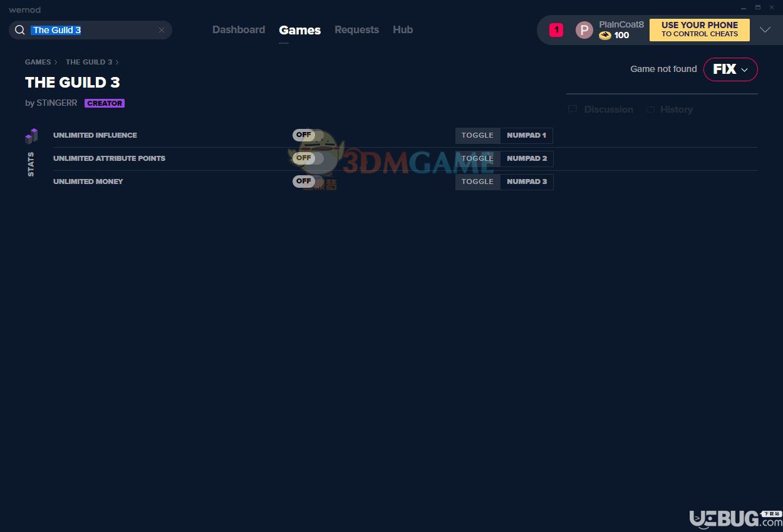Open the Discussion tab
783x532 pixels.
click(601, 110)
